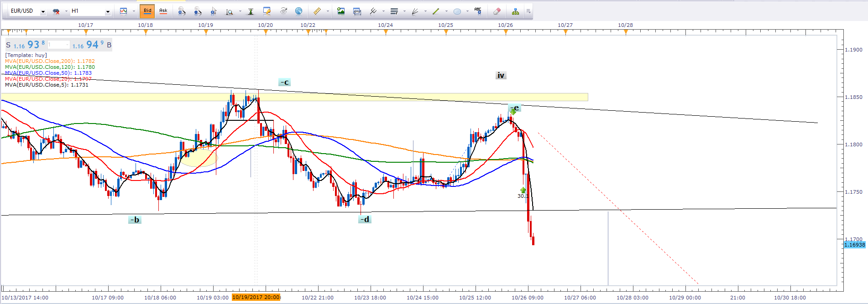Toggle the Bid price display
This screenshot has width=868, height=304.
tap(147, 11)
